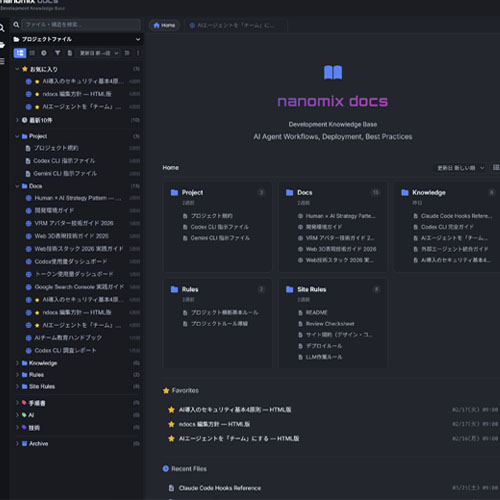Open the sidebar more-options vertical dots menu
The height and width of the screenshot is (500, 500).
[x=138, y=53]
